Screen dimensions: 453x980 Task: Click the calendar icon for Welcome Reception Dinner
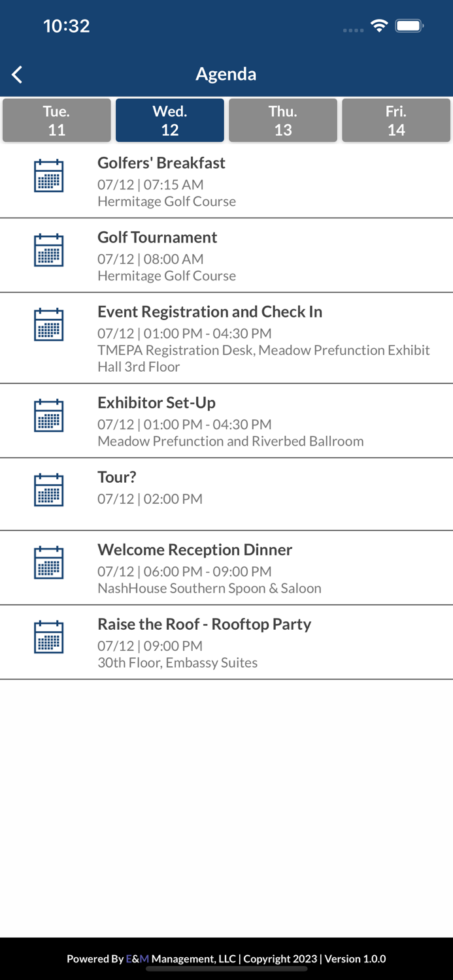pos(48,562)
